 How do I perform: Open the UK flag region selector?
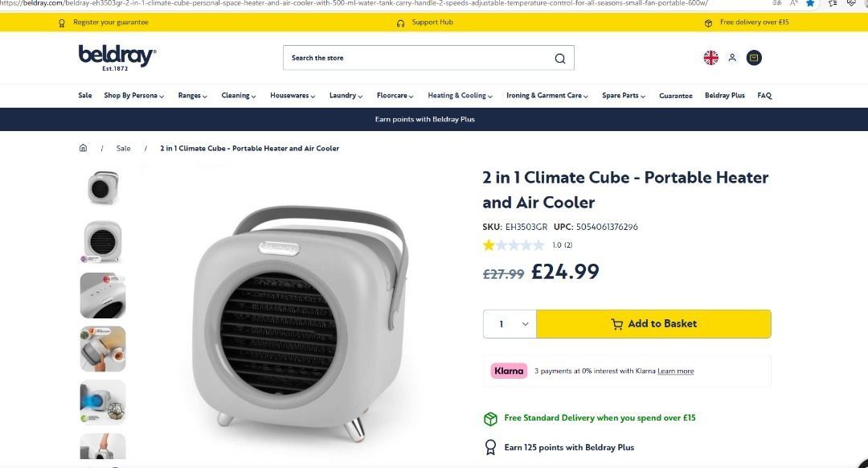pos(710,58)
